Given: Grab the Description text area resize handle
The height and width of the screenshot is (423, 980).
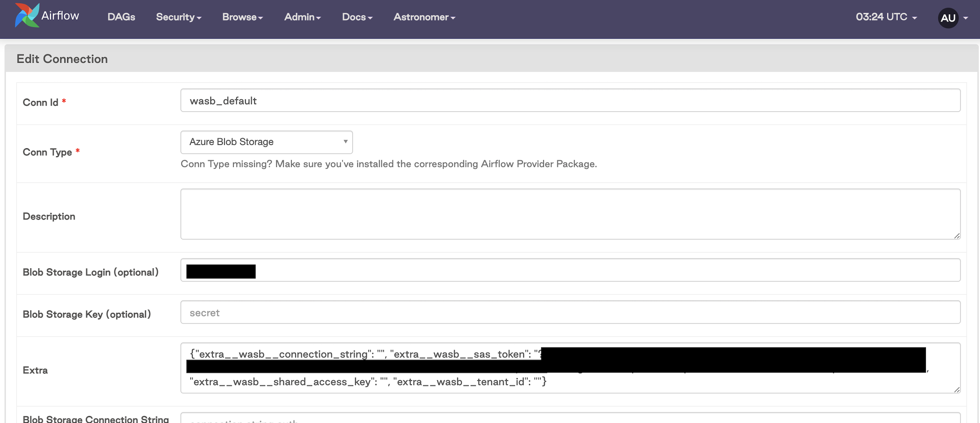Looking at the screenshot, I should pyautogui.click(x=957, y=236).
